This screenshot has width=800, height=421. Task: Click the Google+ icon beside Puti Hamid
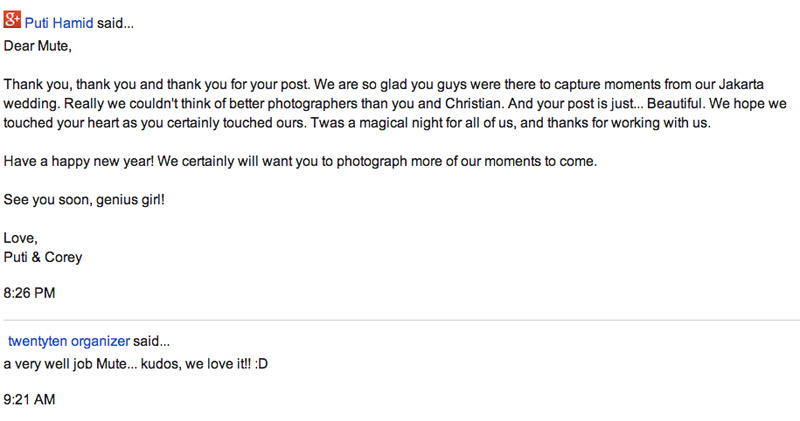tap(12, 19)
